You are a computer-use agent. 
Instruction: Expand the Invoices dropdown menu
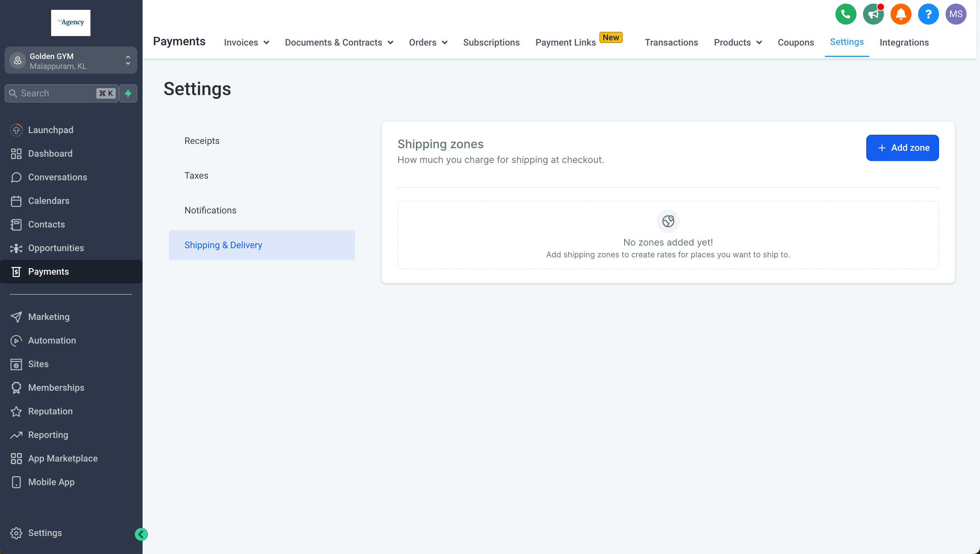246,43
